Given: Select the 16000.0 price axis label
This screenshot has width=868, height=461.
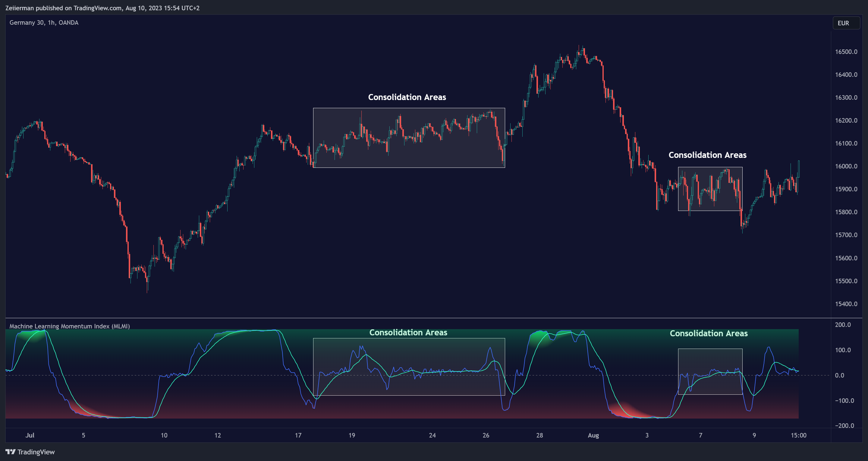Looking at the screenshot, I should (846, 166).
